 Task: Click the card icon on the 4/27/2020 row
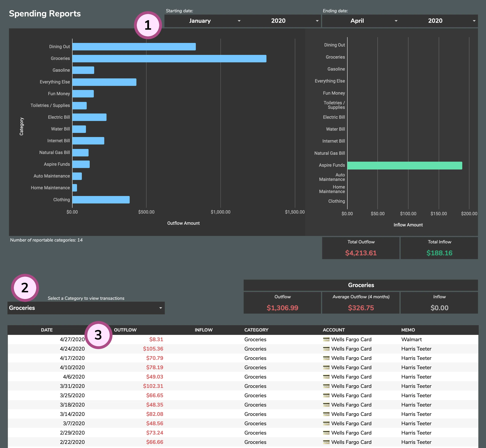point(326,339)
